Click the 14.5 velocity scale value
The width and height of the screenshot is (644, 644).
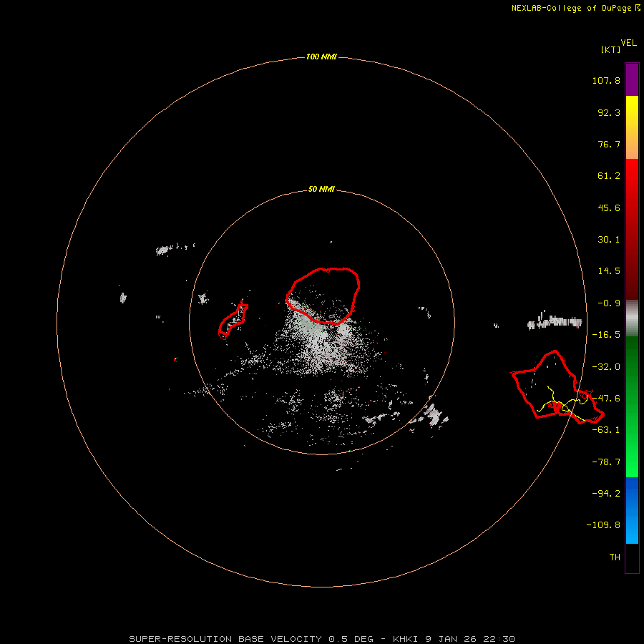point(609,271)
